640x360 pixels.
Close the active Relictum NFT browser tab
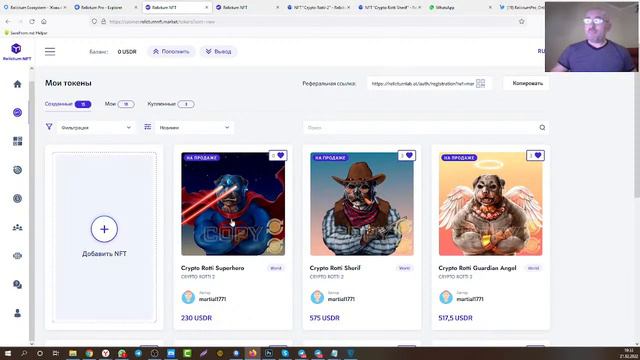[x=207, y=7]
